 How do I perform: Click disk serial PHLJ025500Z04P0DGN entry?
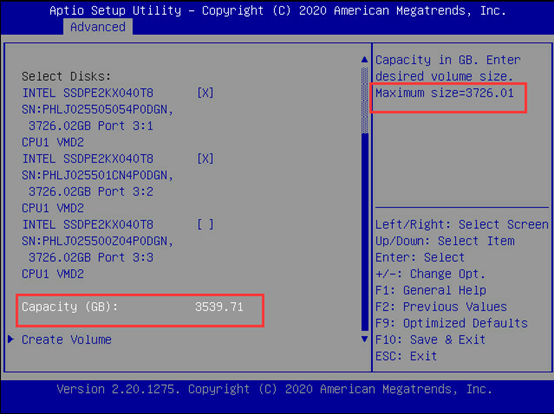click(98, 241)
